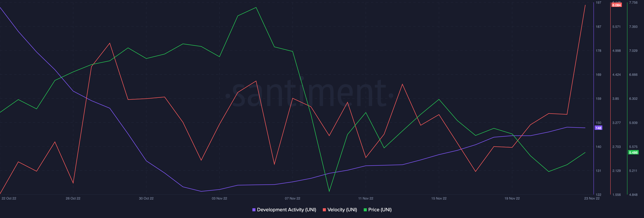Toggle the Development Activity (UNI) legend label

point(286,210)
